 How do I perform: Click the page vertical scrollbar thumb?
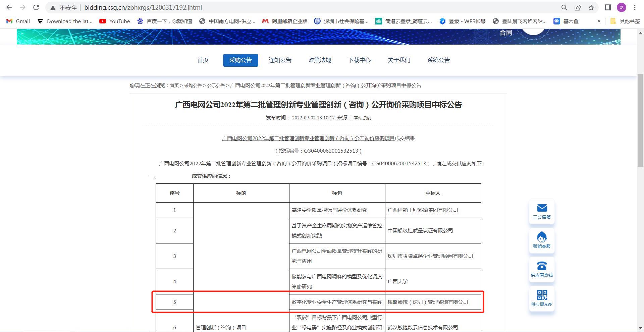tap(641, 120)
